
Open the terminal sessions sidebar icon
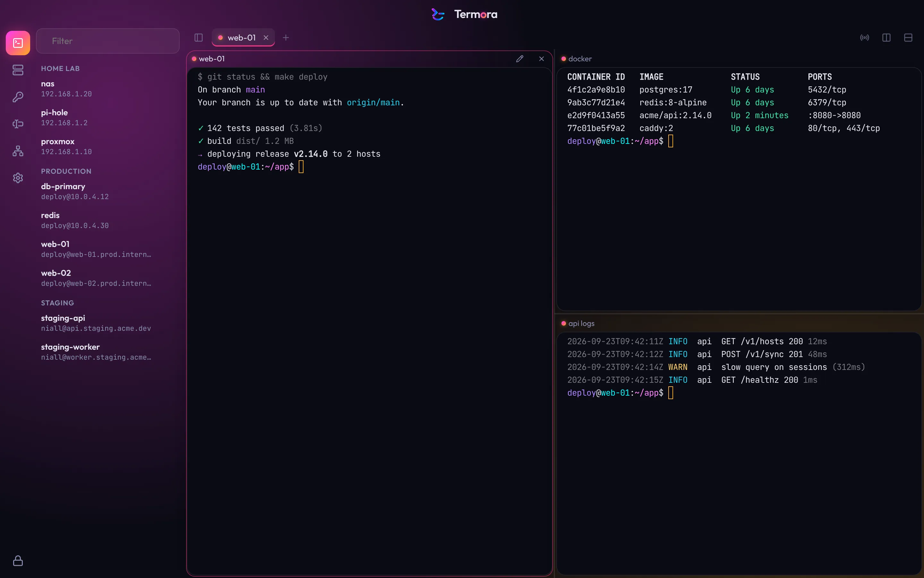[x=18, y=43]
